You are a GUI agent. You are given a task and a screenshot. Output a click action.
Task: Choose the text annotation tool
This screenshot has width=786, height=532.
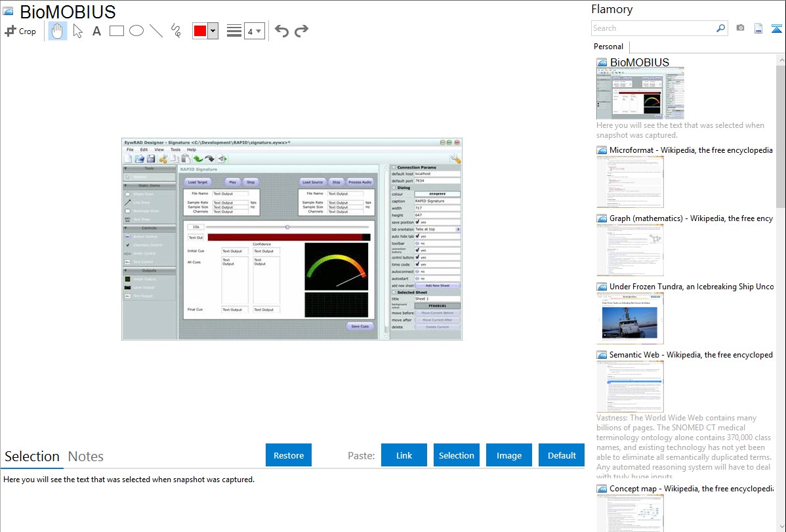pos(96,31)
